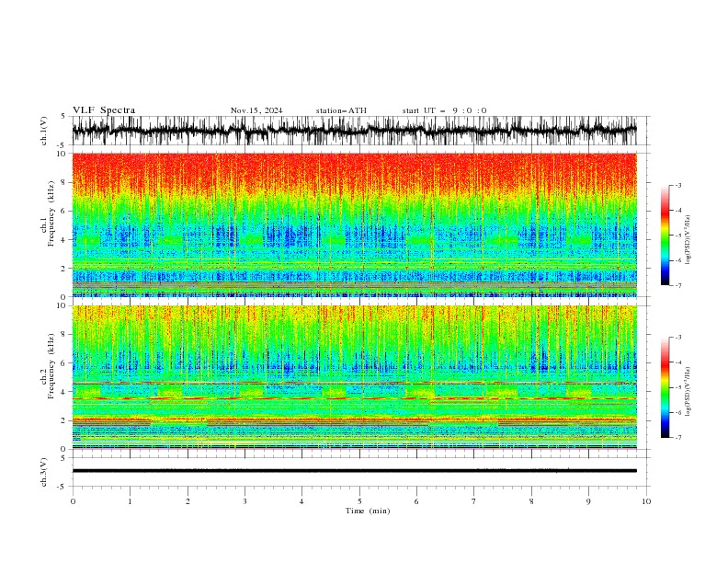
Task: Click time axis tick label '3'
Action: pos(245,501)
